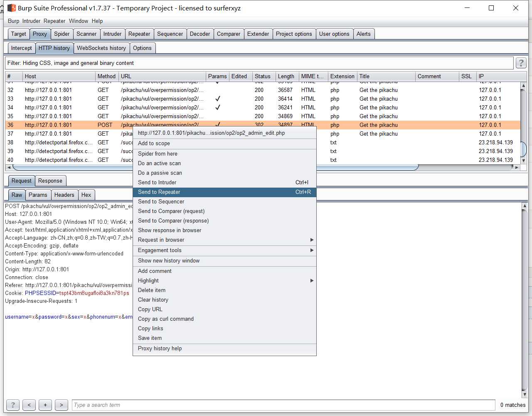Screen dimensions: 532x416
Task: Sort history by the Length column header
Action: pyautogui.click(x=287, y=76)
